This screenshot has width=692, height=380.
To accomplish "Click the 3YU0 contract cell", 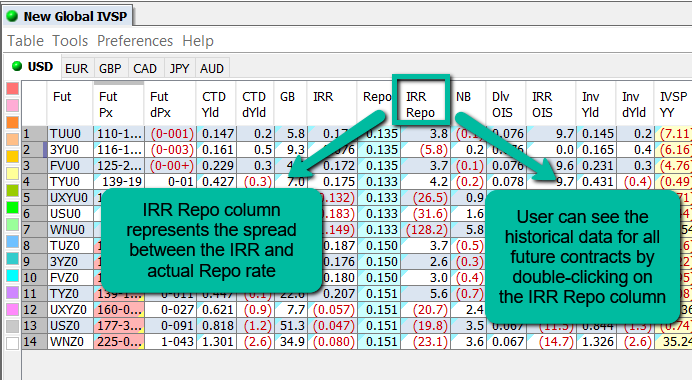I will point(70,150).
